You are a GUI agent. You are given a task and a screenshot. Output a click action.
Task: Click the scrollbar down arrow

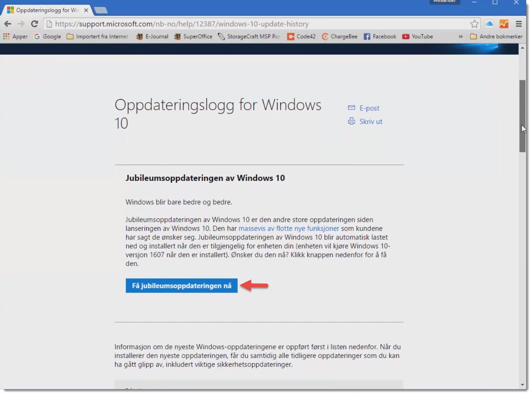coord(522,385)
